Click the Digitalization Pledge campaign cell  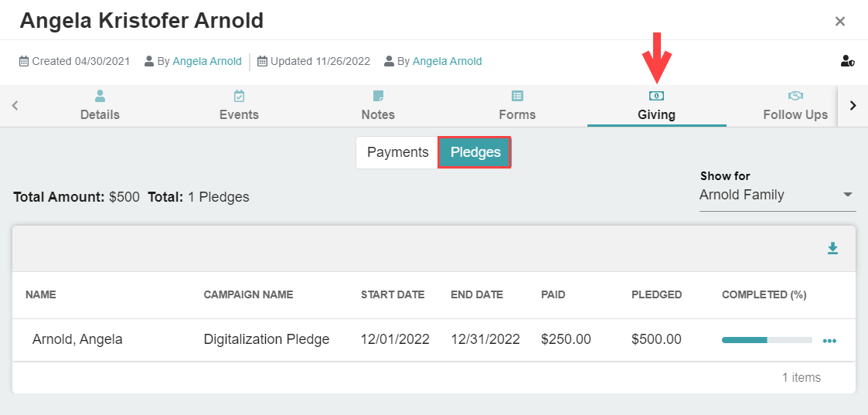click(266, 339)
